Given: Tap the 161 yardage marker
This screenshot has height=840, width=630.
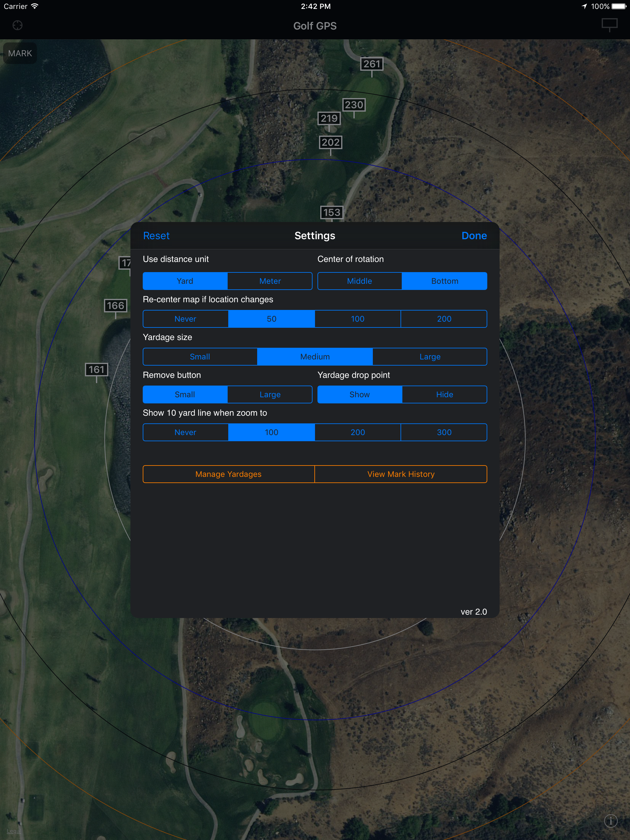Looking at the screenshot, I should tap(97, 370).
